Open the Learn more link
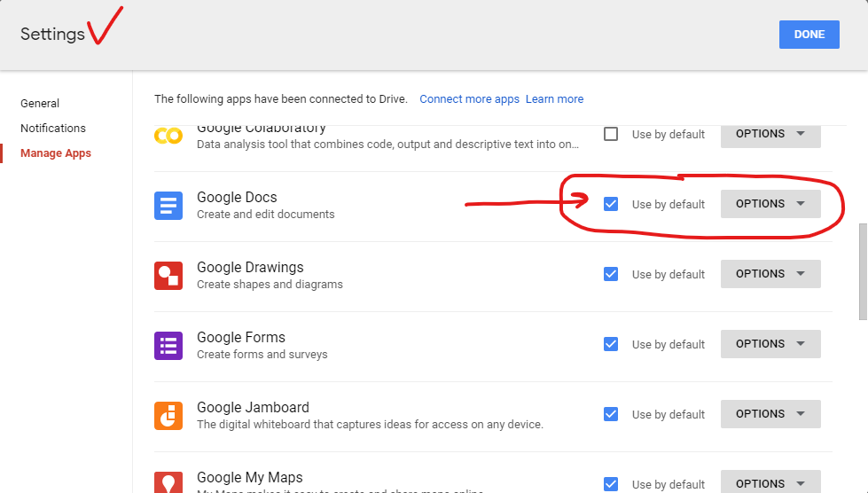 (x=555, y=99)
